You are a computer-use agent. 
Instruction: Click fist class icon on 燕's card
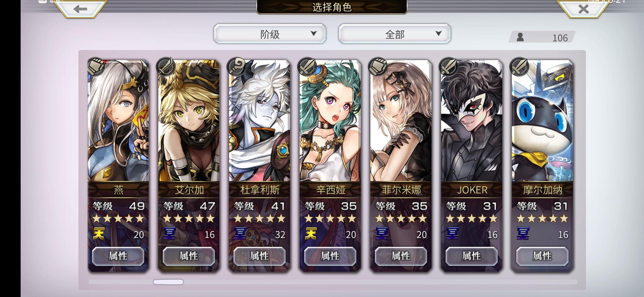(x=96, y=66)
